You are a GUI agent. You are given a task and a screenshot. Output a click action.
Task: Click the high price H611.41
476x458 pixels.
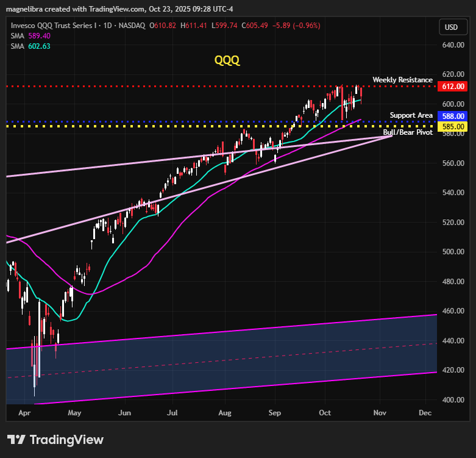(x=194, y=26)
